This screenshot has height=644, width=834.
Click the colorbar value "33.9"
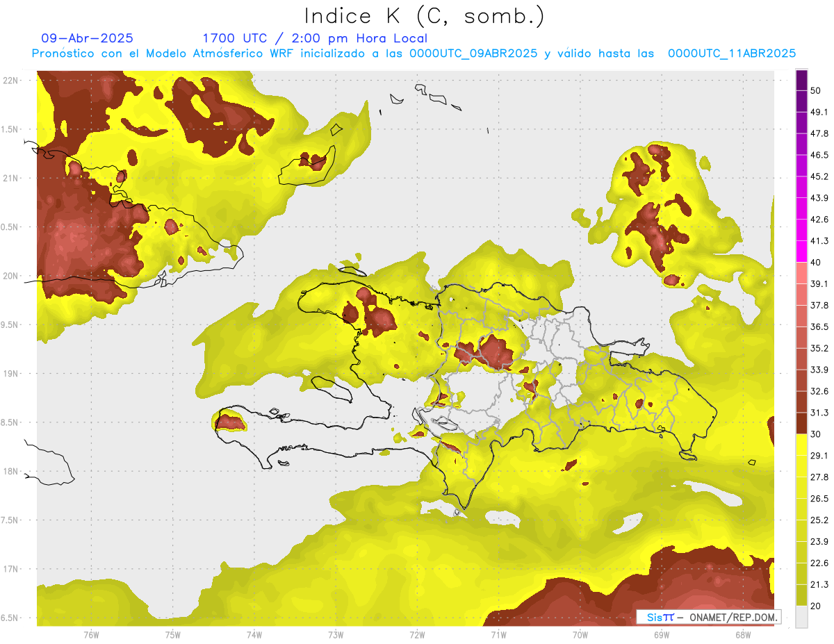[819, 370]
